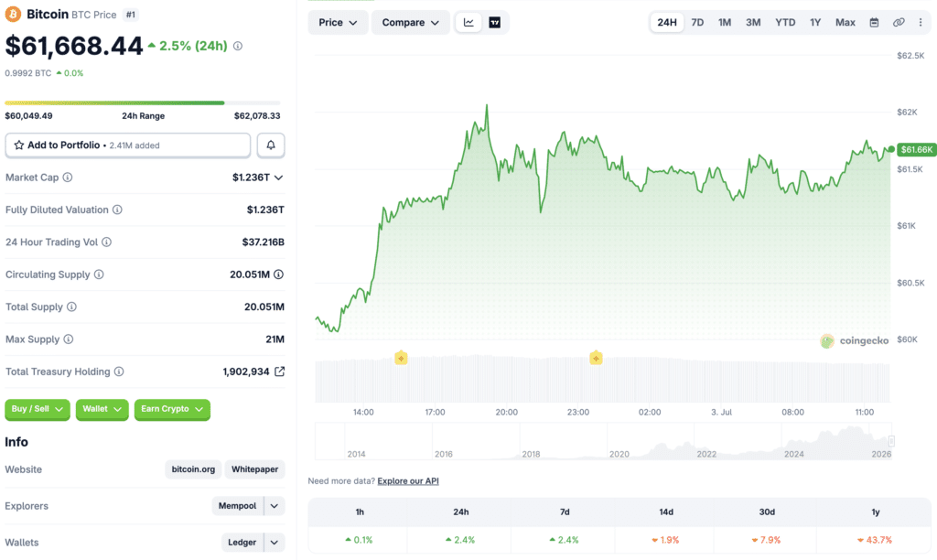Open 24 Hour Trading Vol info icon

pos(106,242)
